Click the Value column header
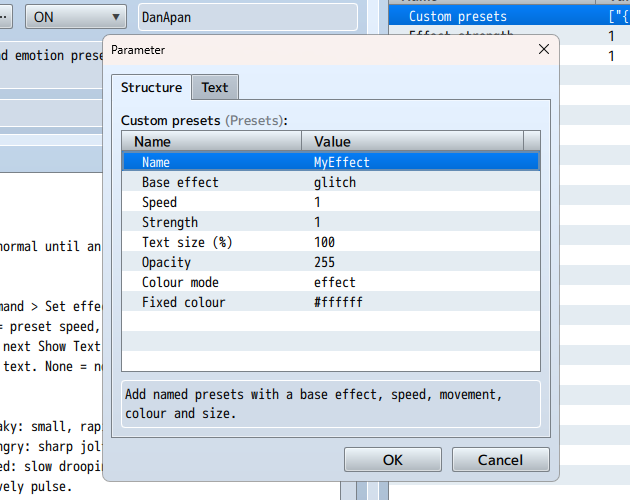 click(x=413, y=141)
